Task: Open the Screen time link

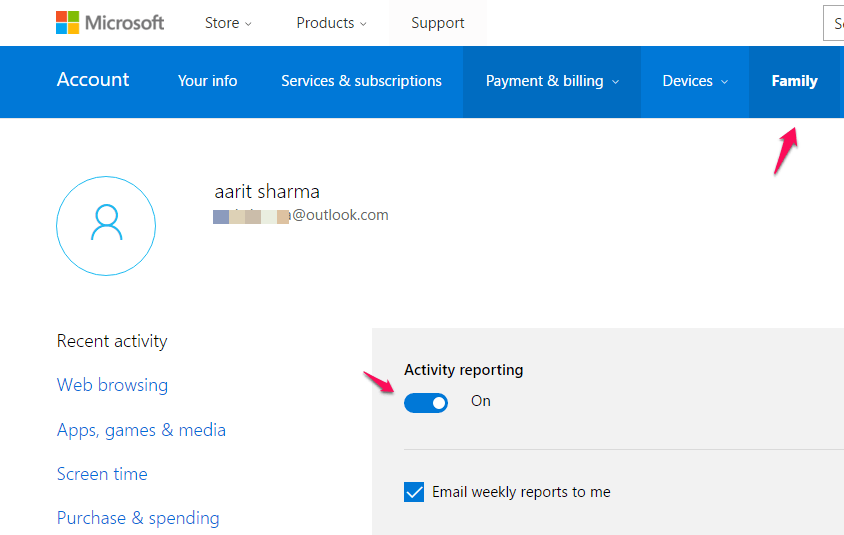Action: point(102,474)
